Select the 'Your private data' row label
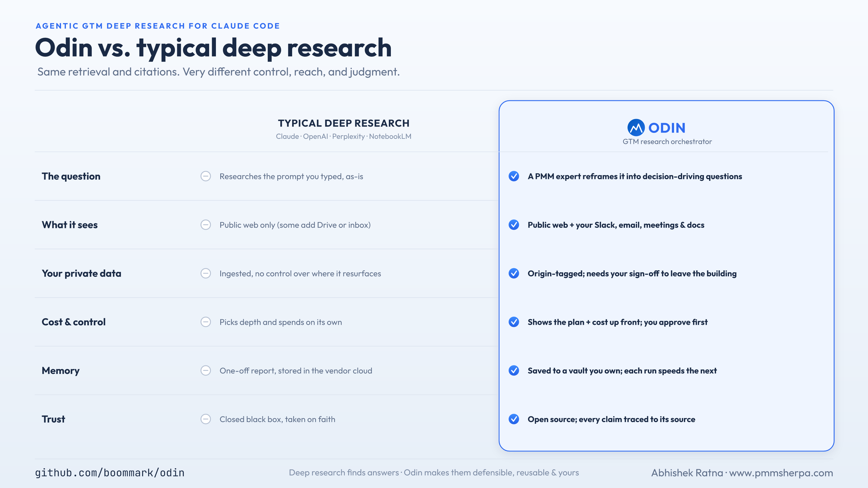This screenshot has width=868, height=488. pyautogui.click(x=82, y=274)
